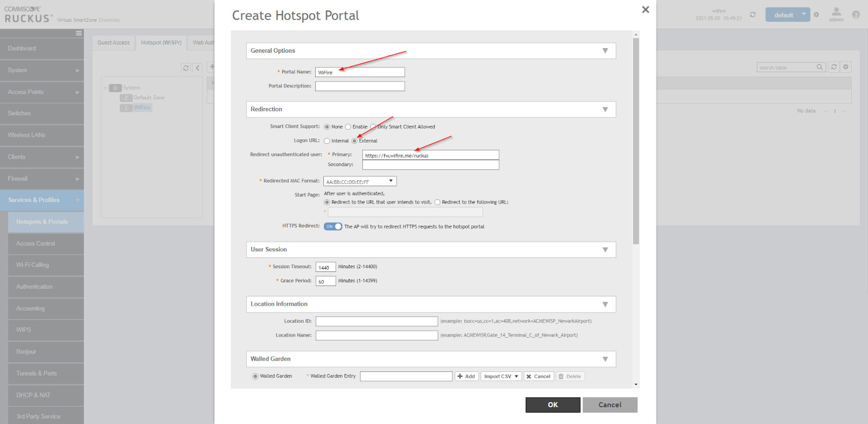Close the Create Hotspot Portal dialog
868x424 pixels.
(x=645, y=9)
